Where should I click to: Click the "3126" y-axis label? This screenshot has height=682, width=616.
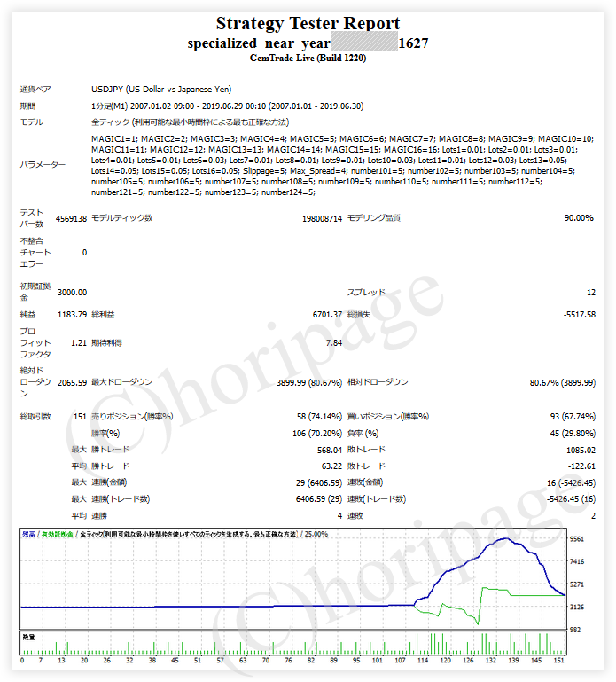[577, 608]
